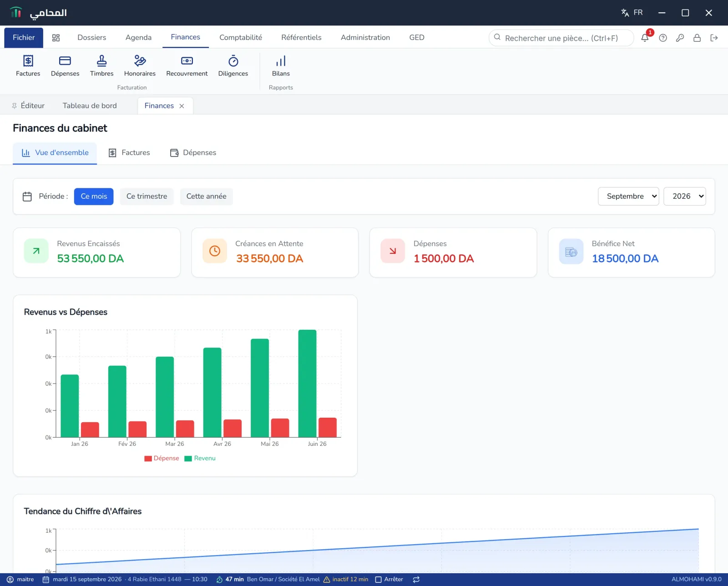The image size is (728, 586).
Task: Toggle the Dépense legend series
Action: (162, 458)
